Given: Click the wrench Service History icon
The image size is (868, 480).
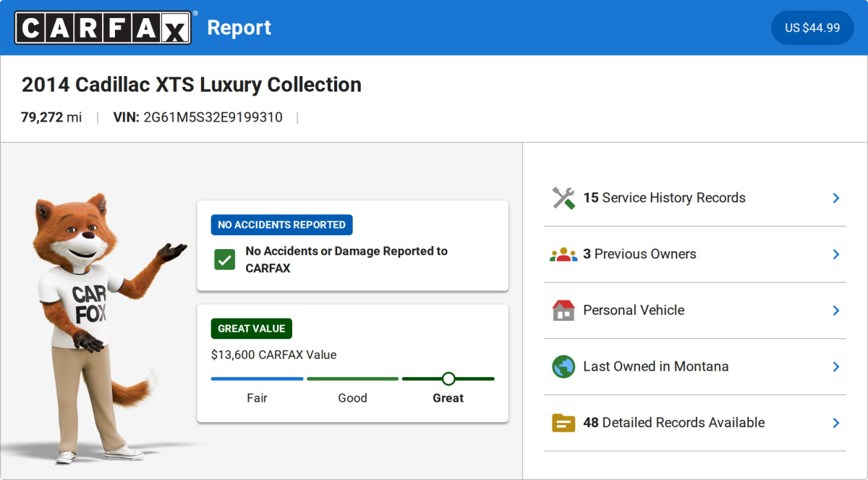Looking at the screenshot, I should 563,198.
